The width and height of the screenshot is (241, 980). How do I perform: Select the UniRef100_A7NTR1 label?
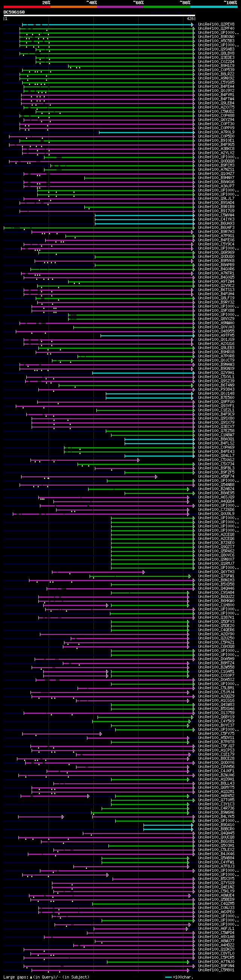click(216, 273)
